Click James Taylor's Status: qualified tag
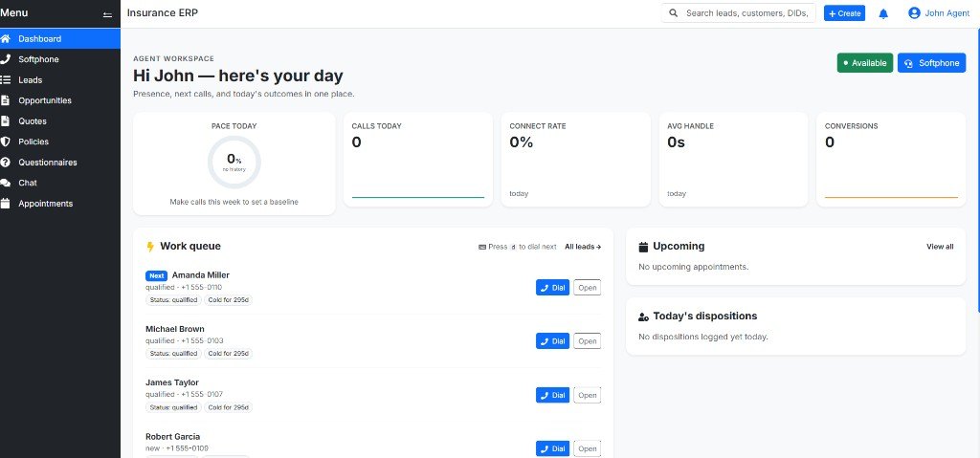 coord(174,407)
